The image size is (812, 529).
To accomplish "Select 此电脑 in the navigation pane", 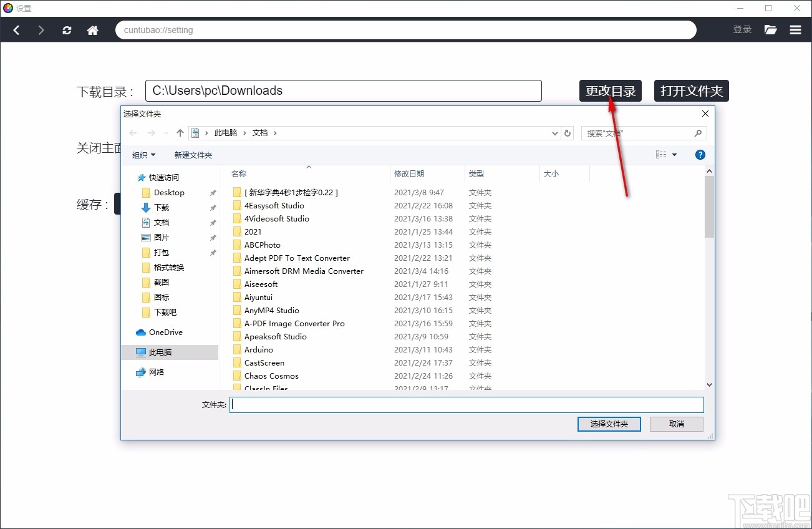I will pos(170,352).
